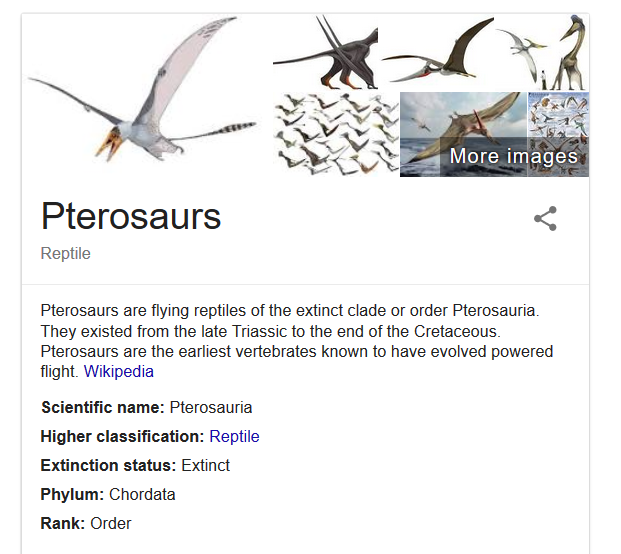This screenshot has height=554, width=621.
Task: Click the Scientific name label
Action: coord(102,407)
